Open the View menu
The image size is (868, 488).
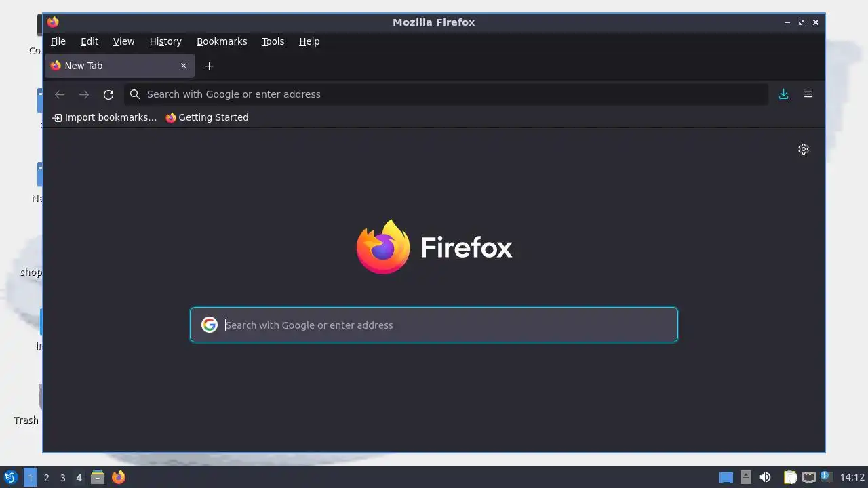[123, 41]
